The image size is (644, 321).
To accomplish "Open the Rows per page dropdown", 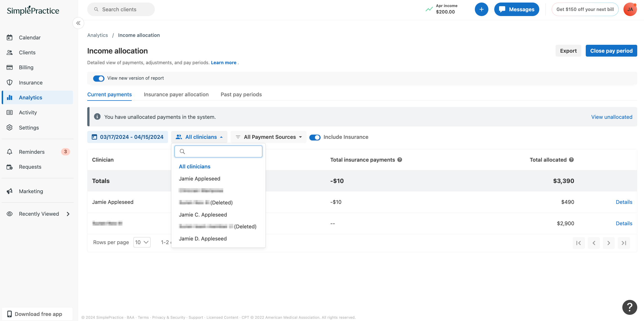I will click(142, 242).
